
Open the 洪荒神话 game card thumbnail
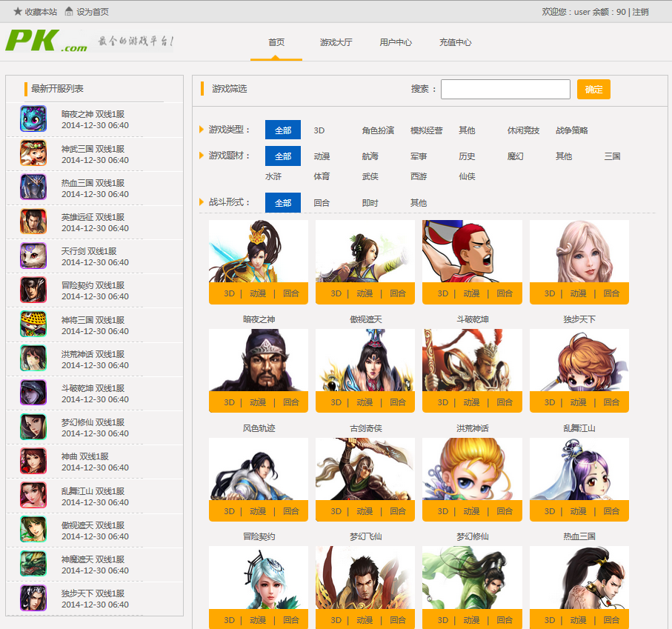(472, 360)
